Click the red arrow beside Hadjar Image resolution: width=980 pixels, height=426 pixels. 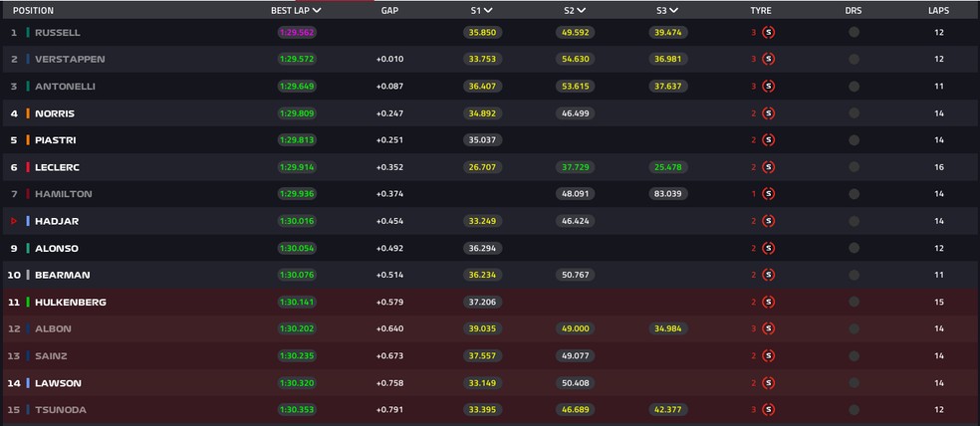(x=14, y=221)
